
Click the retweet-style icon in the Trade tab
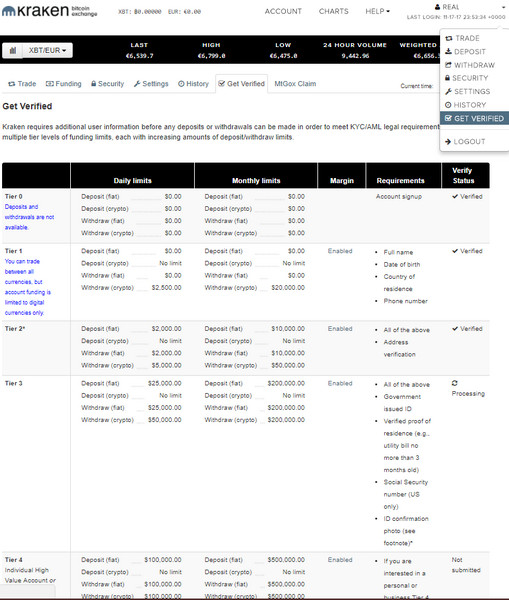[x=12, y=84]
